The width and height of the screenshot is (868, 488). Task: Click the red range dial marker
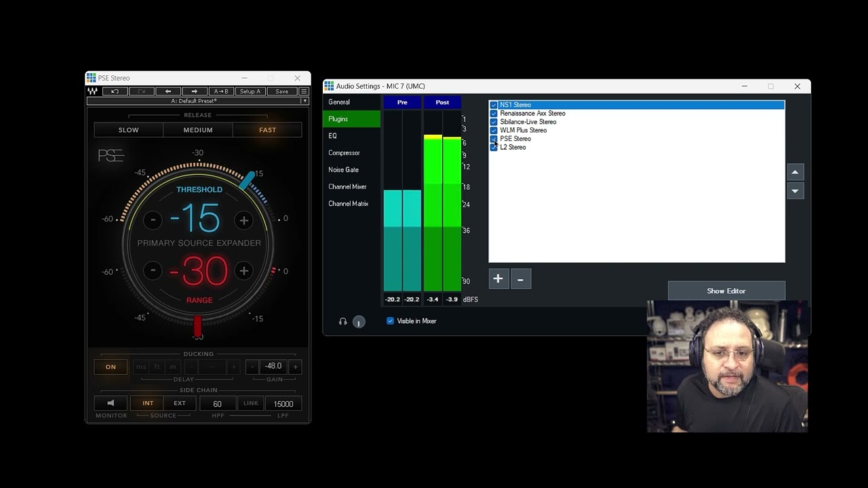click(x=198, y=326)
